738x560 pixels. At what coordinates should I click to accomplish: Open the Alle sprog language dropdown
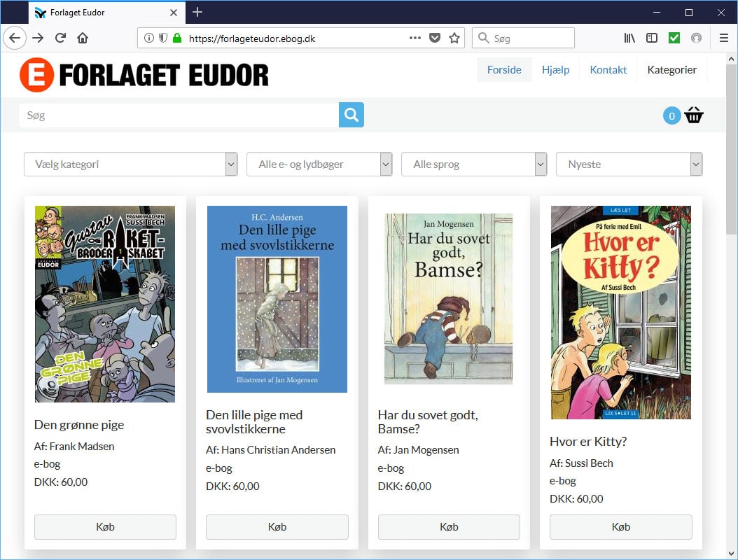click(x=474, y=164)
